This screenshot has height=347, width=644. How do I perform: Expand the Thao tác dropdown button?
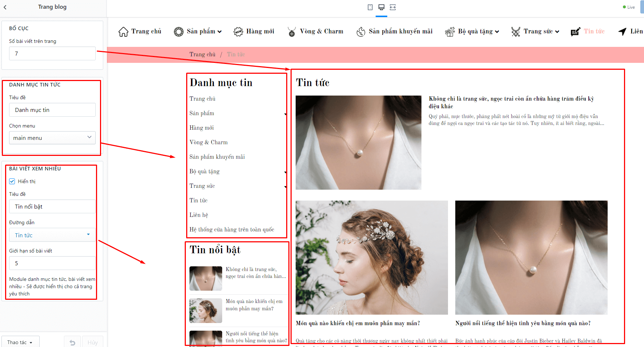tap(20, 342)
